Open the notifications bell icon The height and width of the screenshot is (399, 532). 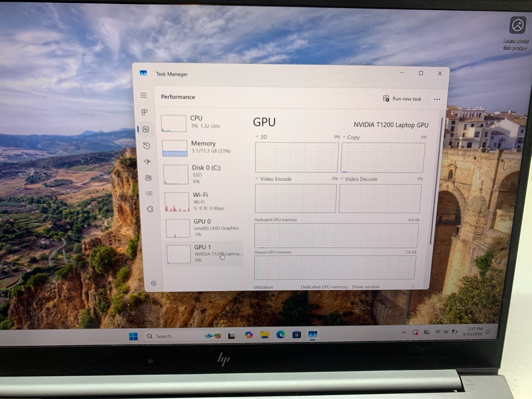point(488,332)
